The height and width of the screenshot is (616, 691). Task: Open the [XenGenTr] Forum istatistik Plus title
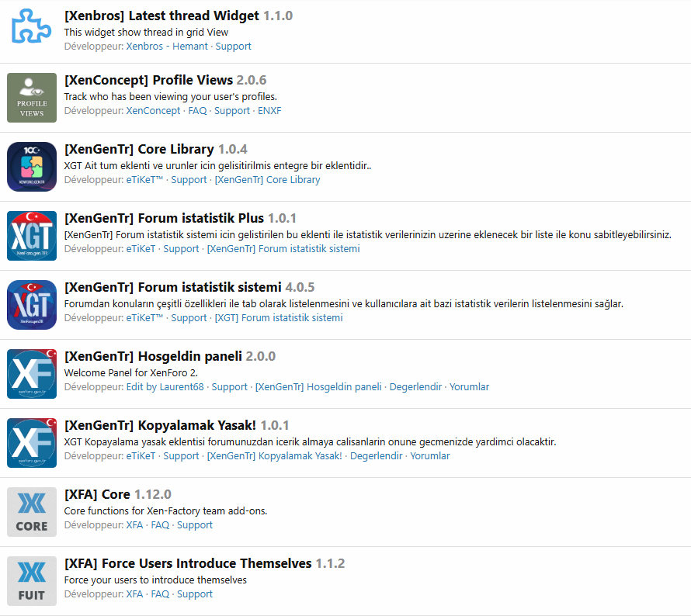(x=164, y=219)
